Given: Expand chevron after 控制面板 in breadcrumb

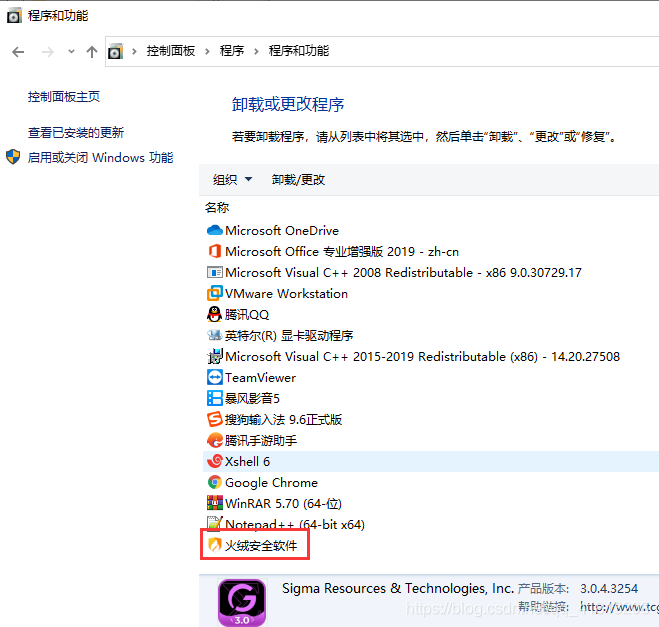Looking at the screenshot, I should tap(207, 51).
